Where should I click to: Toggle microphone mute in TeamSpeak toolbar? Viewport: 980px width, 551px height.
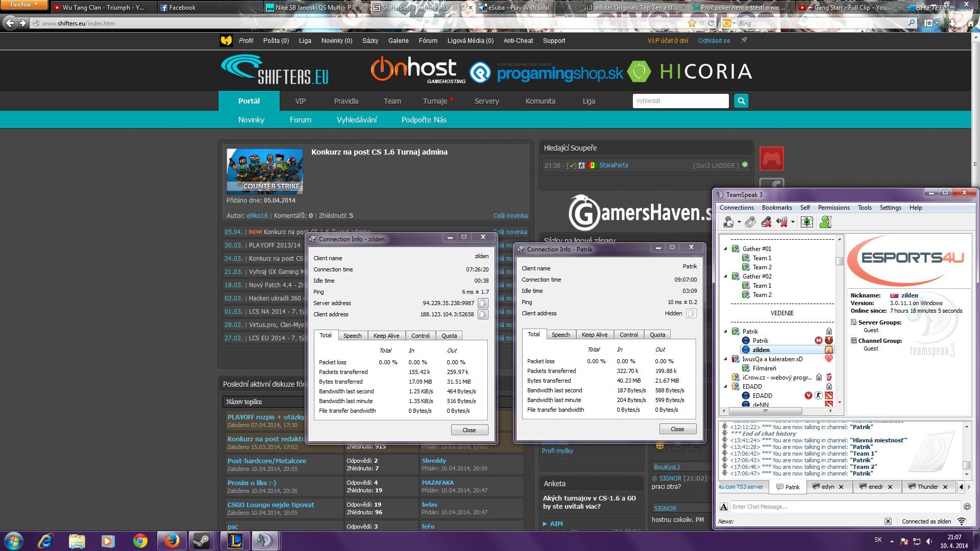click(766, 222)
